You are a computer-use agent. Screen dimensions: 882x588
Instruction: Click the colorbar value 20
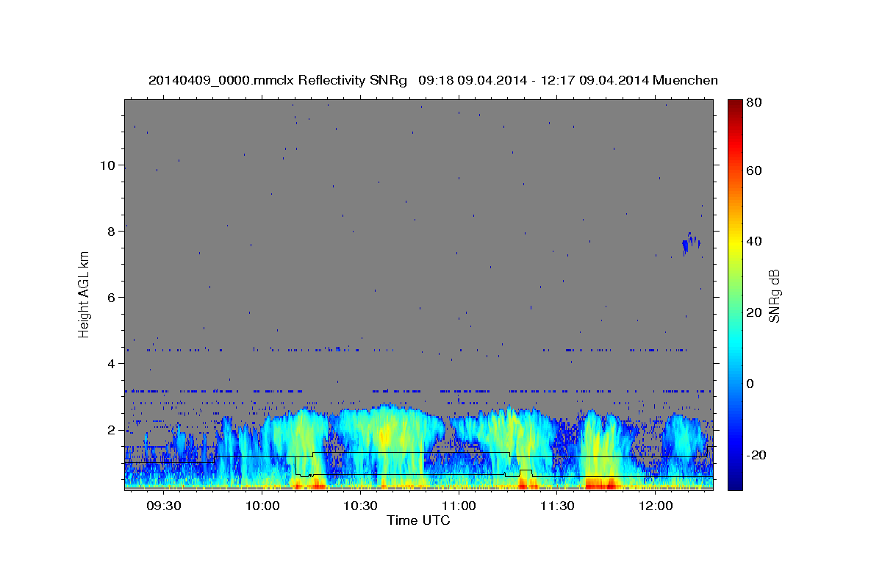coord(754,312)
